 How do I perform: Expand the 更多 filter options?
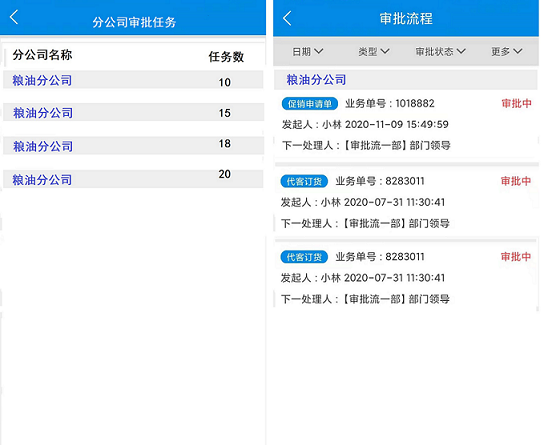(x=507, y=52)
